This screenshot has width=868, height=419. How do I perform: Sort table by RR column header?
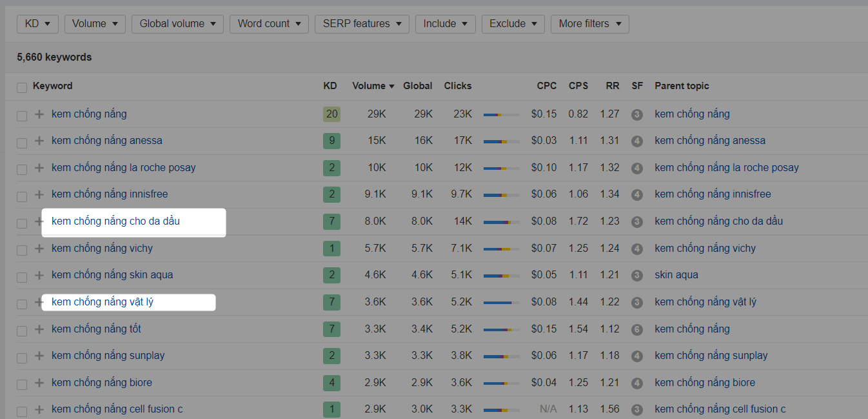pos(613,86)
